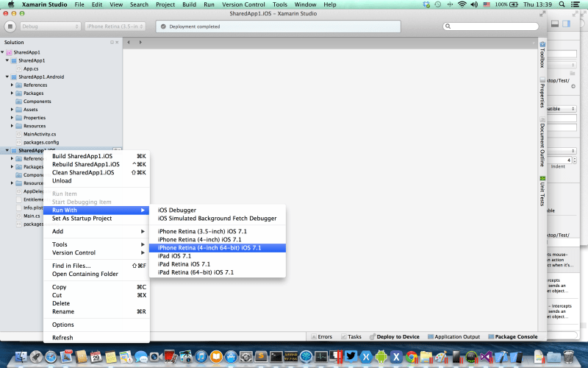Choose Clean SharedApp1.iOS

(x=96, y=173)
